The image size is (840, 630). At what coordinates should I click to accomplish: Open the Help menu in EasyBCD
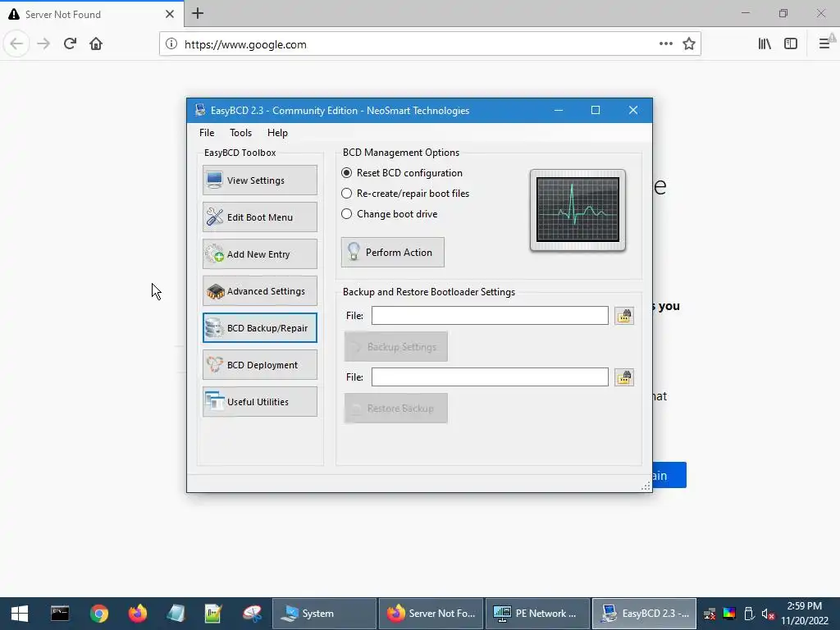[277, 133]
